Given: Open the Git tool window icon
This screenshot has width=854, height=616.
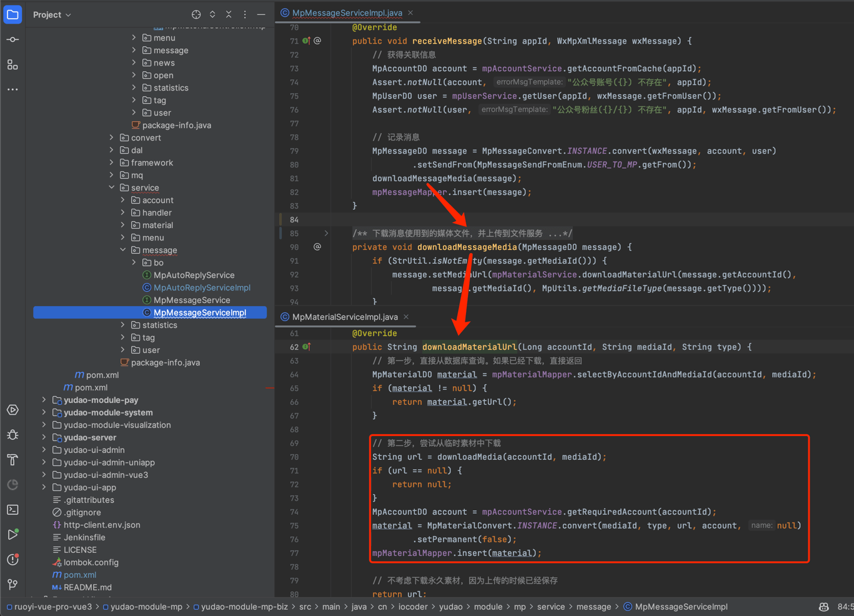Looking at the screenshot, I should [x=12, y=585].
